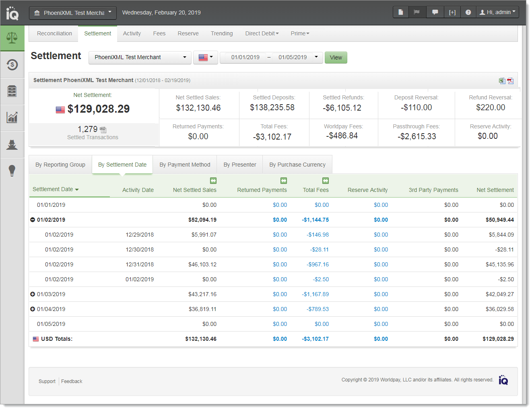Open the dollar refresh sidebar icon
Screen dimensions: 532x410
pos(12,64)
